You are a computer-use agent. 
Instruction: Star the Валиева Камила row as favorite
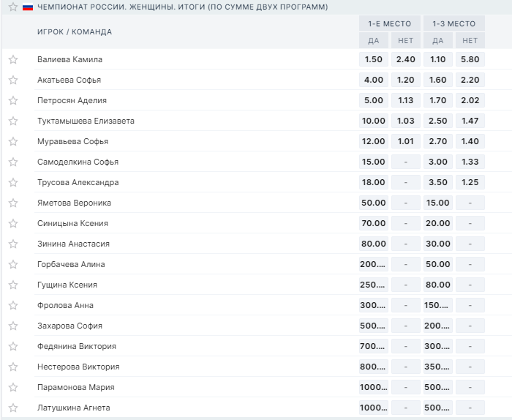[12, 59]
